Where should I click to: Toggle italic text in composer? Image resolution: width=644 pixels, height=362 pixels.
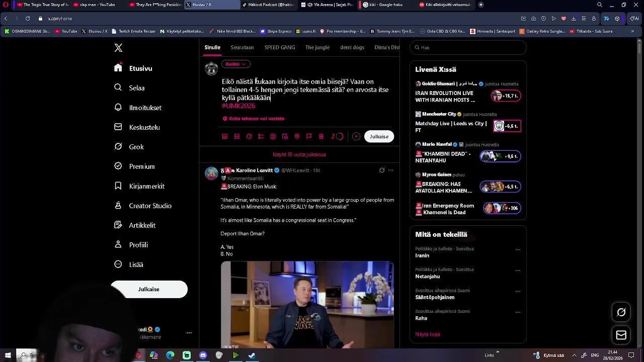pos(333,136)
